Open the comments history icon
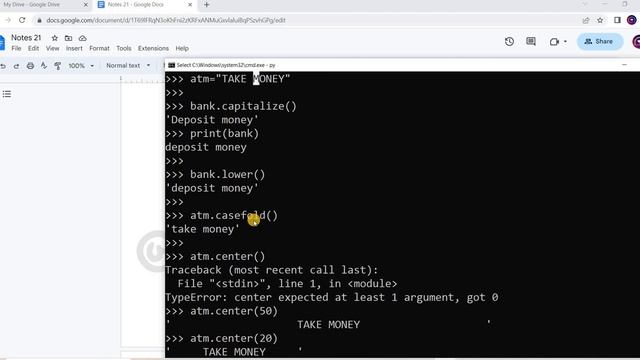The image size is (640, 360). 531,41
